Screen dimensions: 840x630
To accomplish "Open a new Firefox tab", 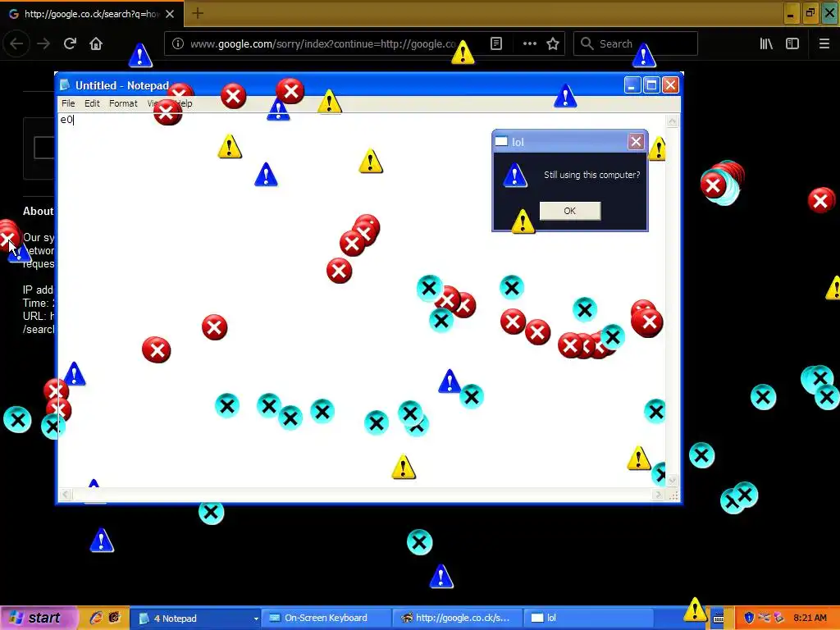I will click(x=198, y=13).
